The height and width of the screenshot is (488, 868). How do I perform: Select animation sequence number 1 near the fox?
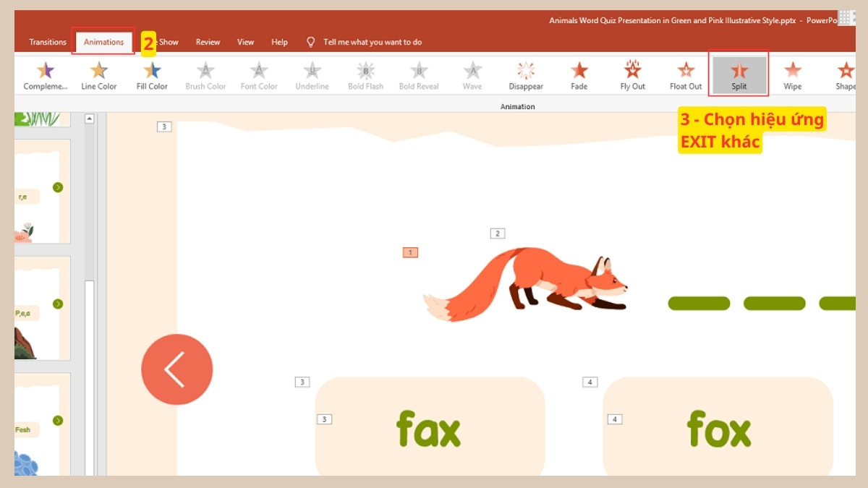[409, 252]
